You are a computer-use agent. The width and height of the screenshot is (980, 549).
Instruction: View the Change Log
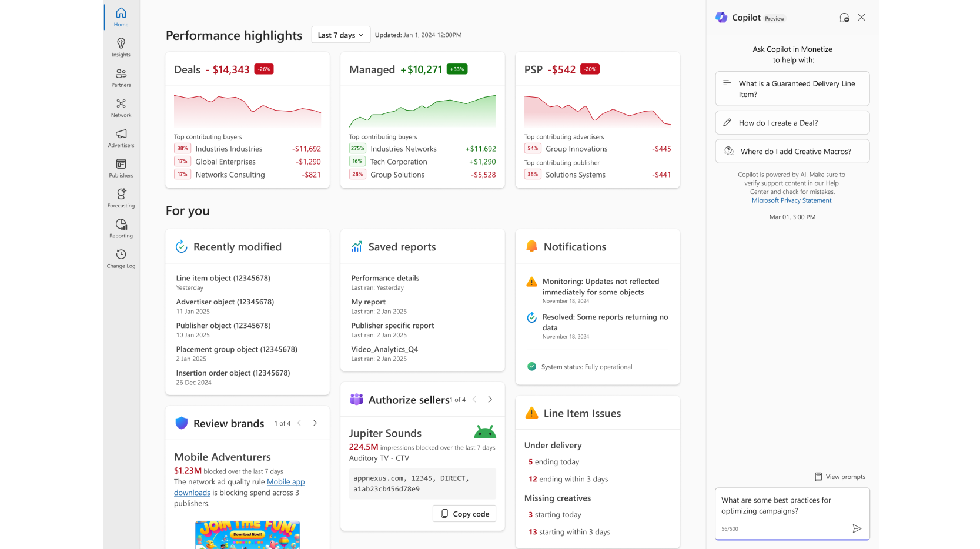(121, 259)
